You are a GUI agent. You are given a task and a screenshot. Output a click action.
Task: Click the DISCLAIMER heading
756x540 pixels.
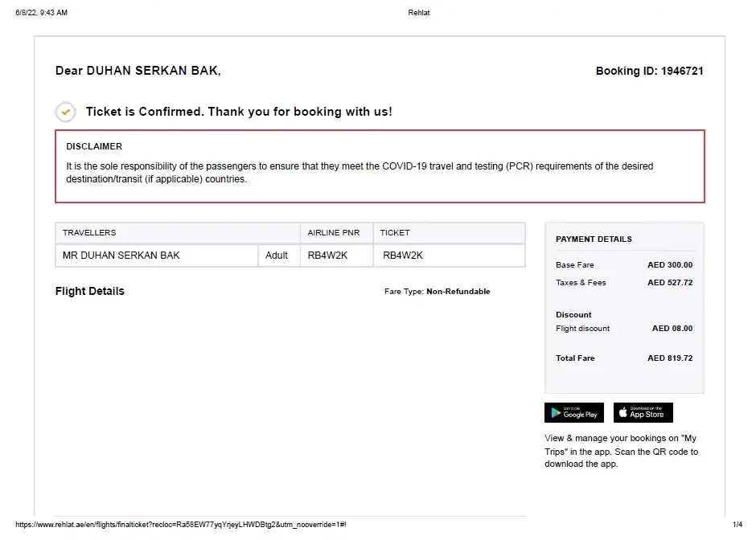(94, 147)
